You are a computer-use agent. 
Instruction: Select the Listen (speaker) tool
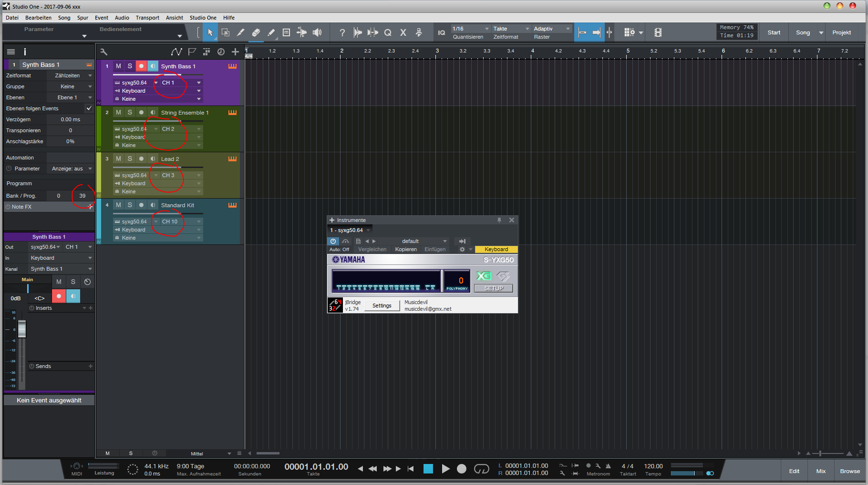tap(317, 32)
